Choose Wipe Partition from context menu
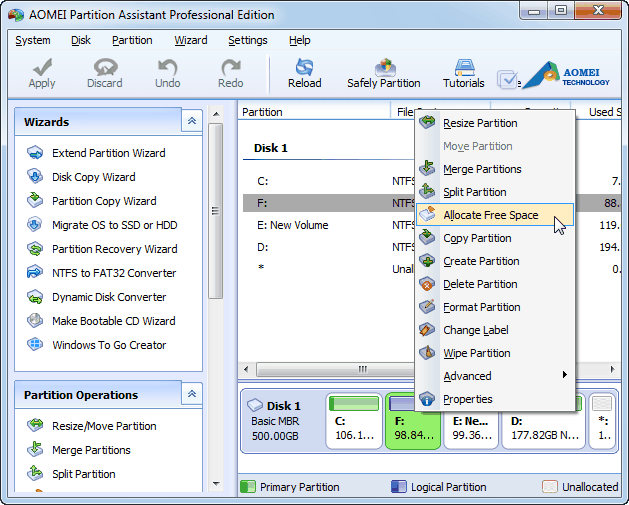The image size is (629, 505). click(x=495, y=353)
